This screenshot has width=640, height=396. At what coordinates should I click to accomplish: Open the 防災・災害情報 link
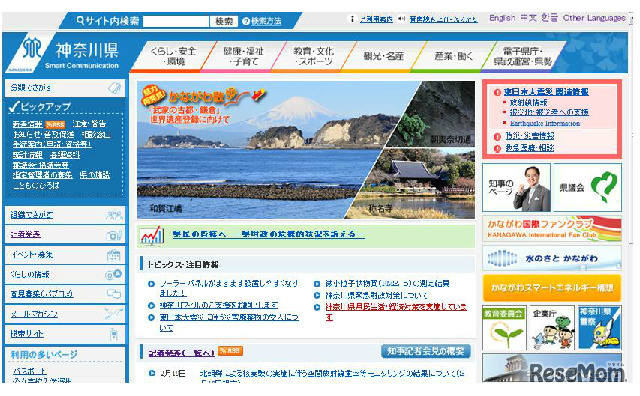point(530,136)
